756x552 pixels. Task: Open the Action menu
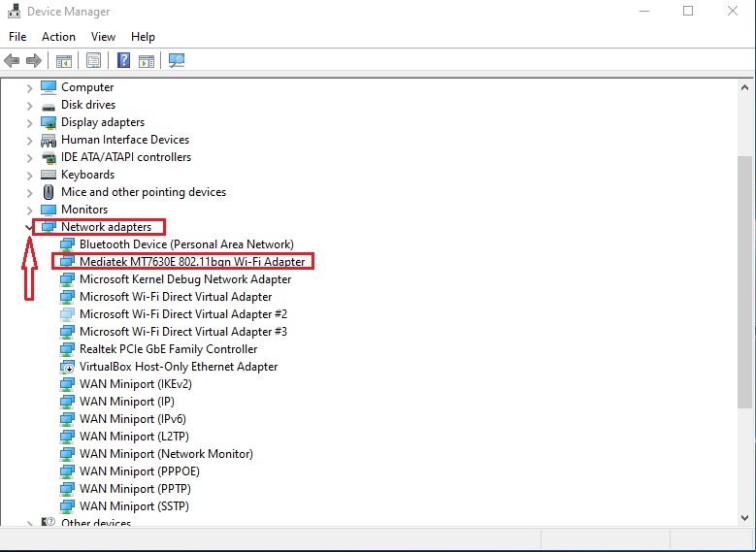click(58, 37)
